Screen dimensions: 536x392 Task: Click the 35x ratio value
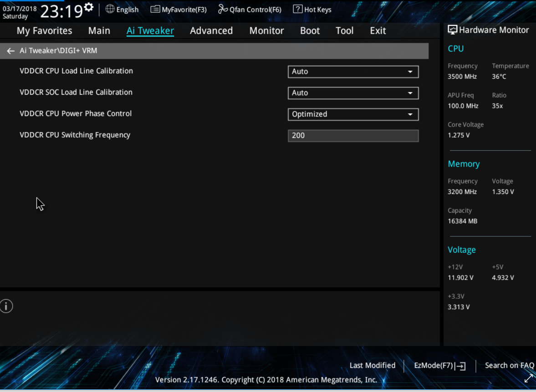[497, 106]
